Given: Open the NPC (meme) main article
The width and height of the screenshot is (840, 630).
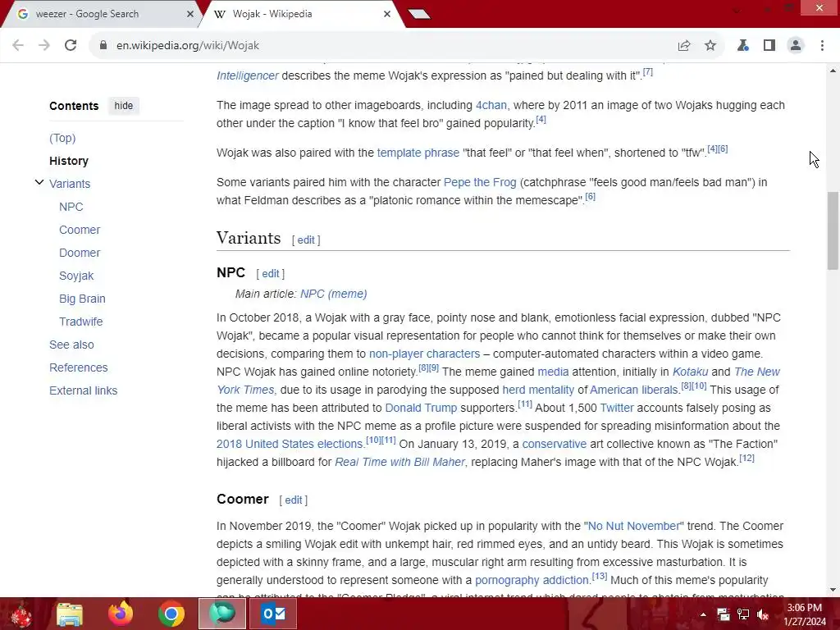Looking at the screenshot, I should pos(333,294).
